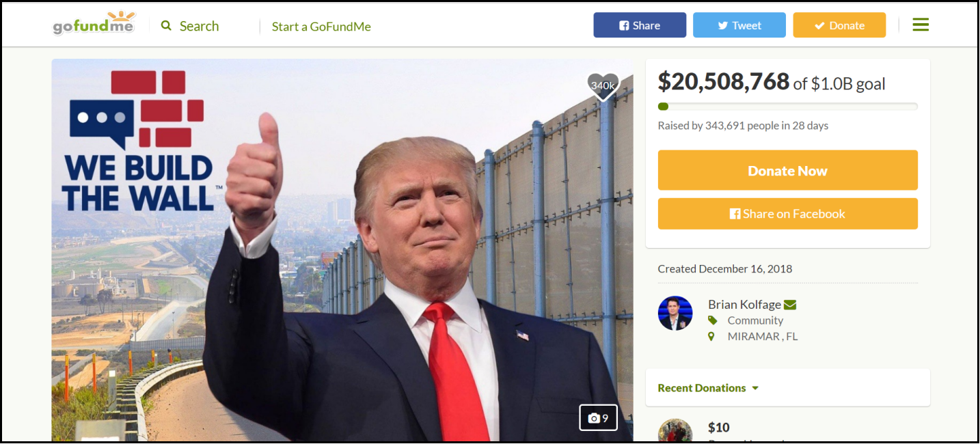Click the Donate Now button
Image resolution: width=980 pixels, height=444 pixels.
787,171
